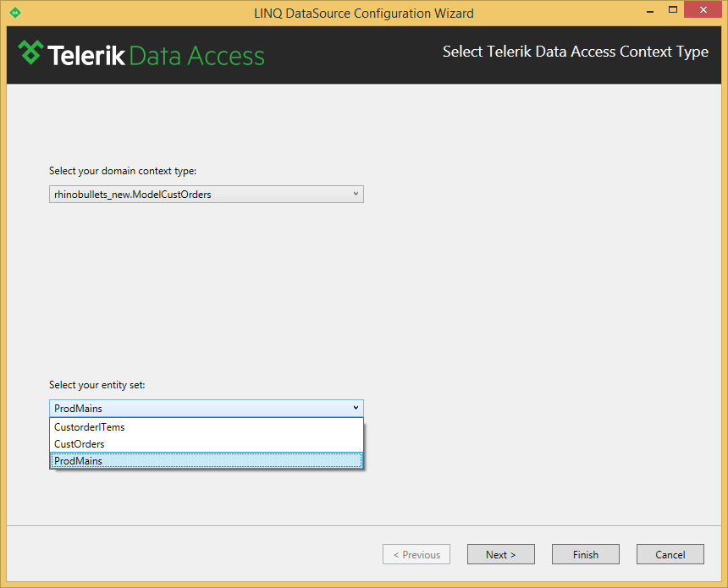
Task: Cancel the configuration wizard
Action: click(x=670, y=555)
